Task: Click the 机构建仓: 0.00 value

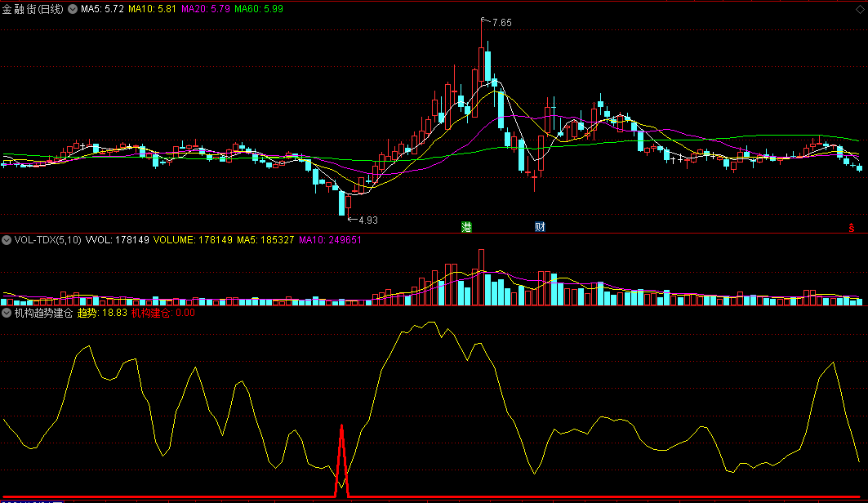Action: (x=163, y=313)
